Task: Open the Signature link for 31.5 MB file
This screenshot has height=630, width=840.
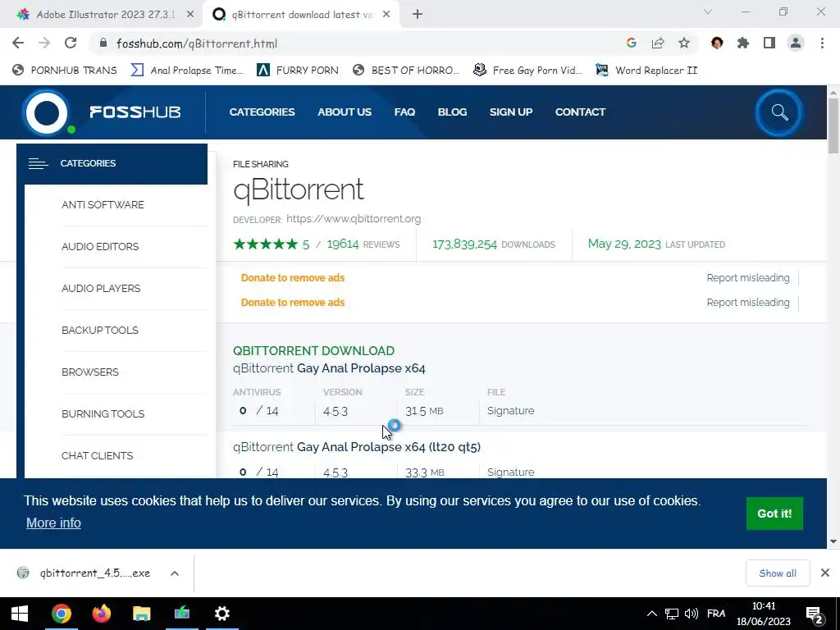Action: pos(510,411)
